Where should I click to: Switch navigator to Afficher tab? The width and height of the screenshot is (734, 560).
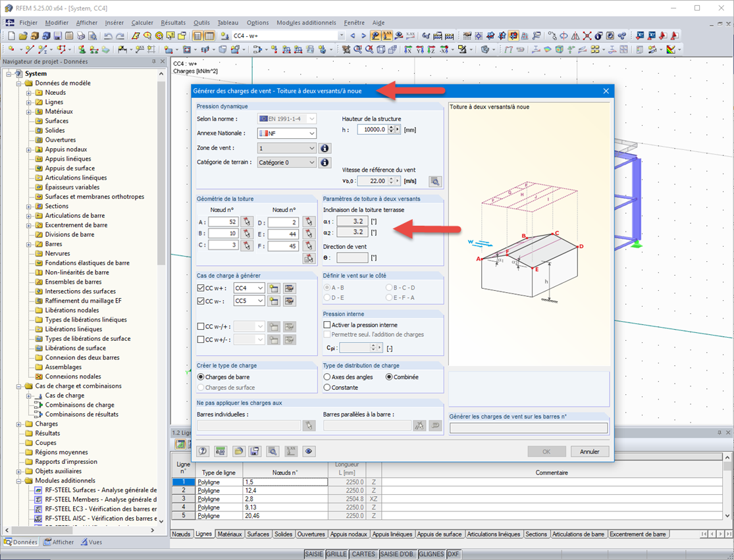click(59, 542)
